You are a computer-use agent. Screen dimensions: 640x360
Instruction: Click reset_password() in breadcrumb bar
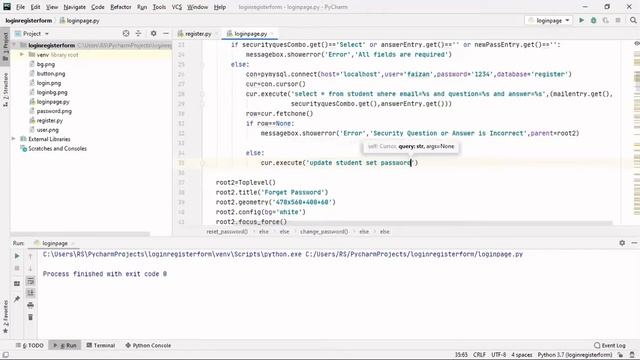[x=227, y=231]
